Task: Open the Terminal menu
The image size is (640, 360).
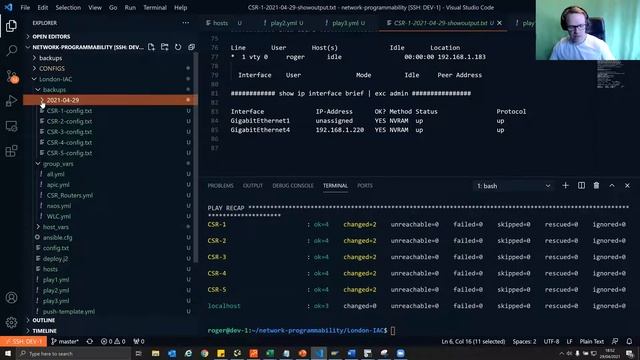Action: click(x=155, y=7)
